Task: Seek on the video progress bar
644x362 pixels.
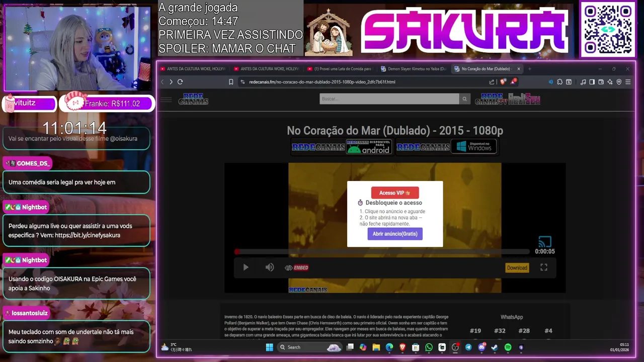Action: pyautogui.click(x=382, y=251)
